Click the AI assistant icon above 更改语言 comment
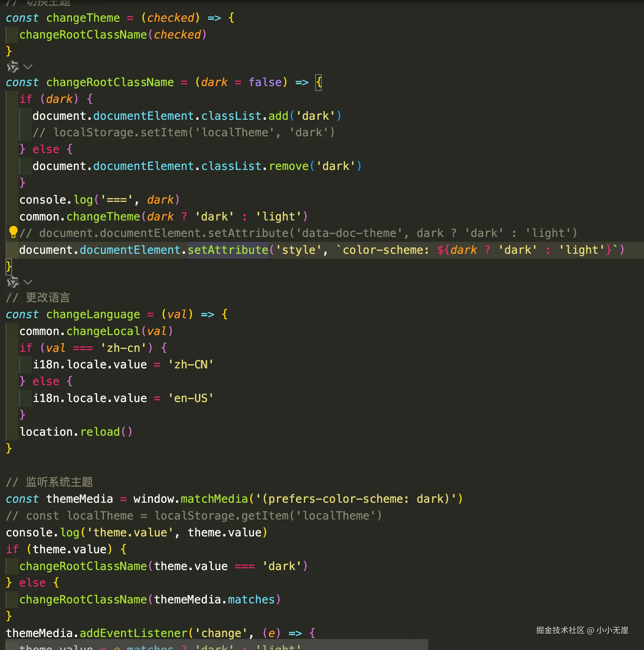Image resolution: width=644 pixels, height=650 pixels. 13,282
